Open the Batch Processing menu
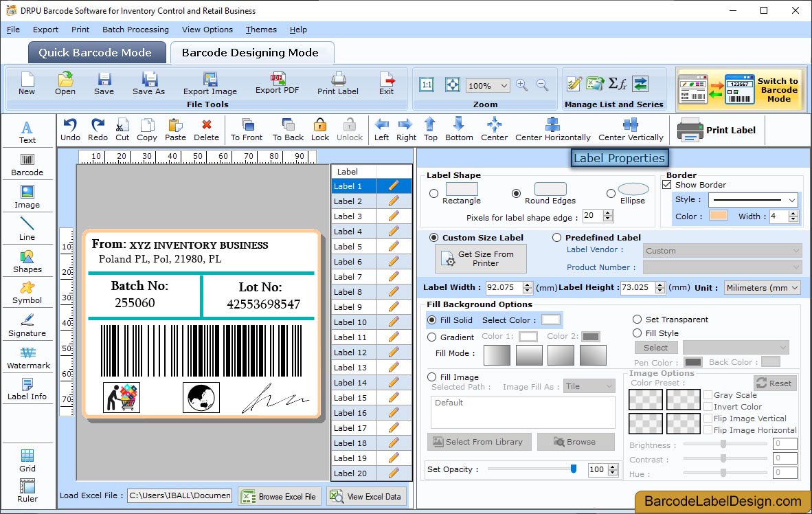 (136, 30)
